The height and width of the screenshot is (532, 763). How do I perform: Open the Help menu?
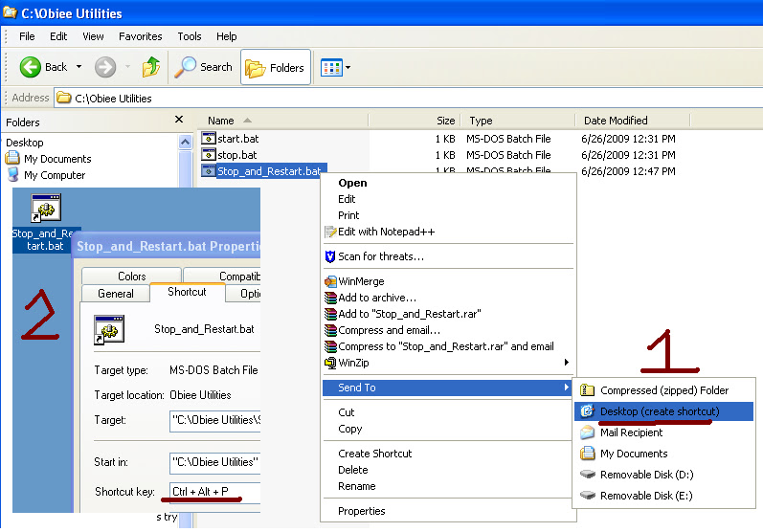click(226, 36)
